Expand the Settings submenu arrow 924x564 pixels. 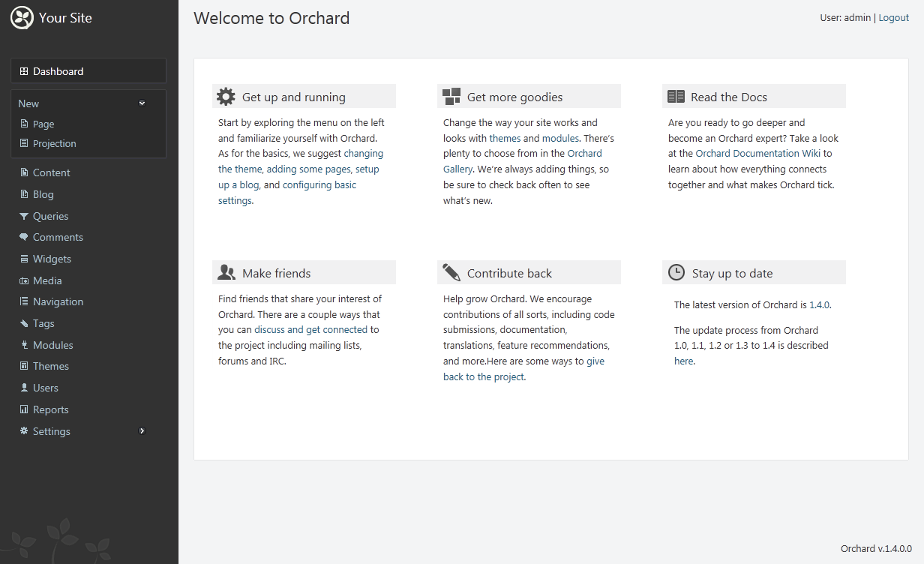tap(142, 431)
